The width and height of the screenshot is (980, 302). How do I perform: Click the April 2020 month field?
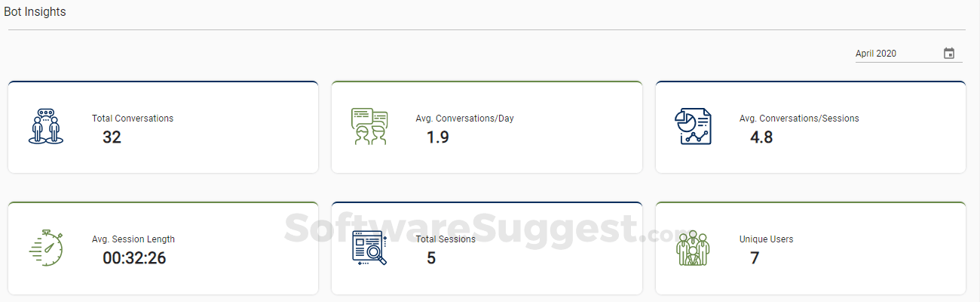897,54
